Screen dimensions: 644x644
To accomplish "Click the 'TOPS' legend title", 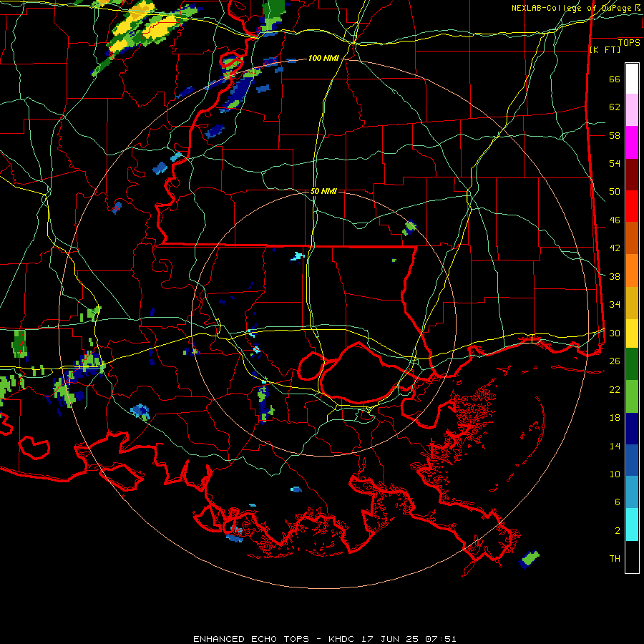I will (x=629, y=43).
